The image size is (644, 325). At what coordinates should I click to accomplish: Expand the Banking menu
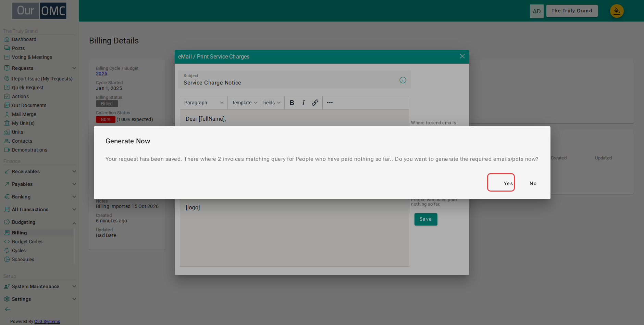pyautogui.click(x=39, y=197)
